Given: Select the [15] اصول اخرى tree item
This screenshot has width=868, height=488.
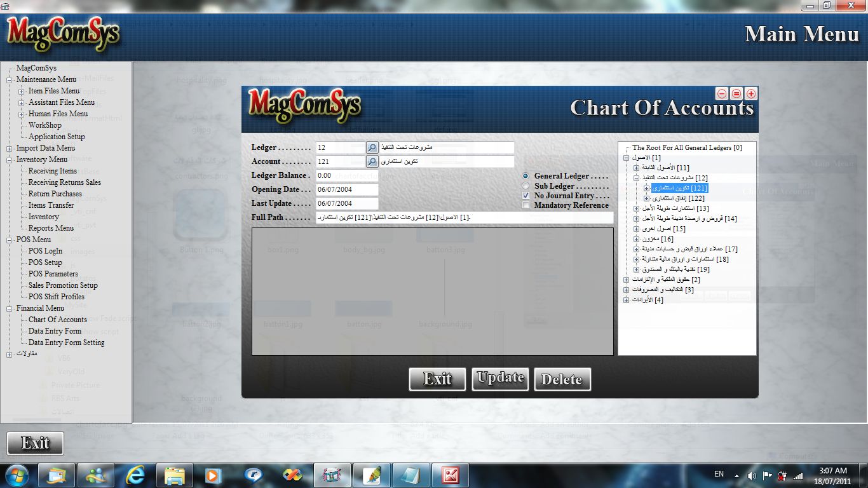Looking at the screenshot, I should (x=663, y=229).
